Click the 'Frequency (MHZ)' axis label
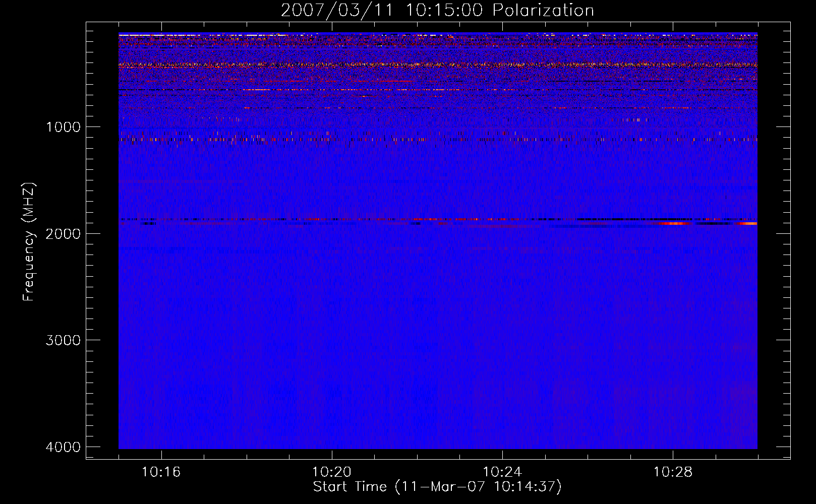Screen dimensions: 816x504 click(29, 242)
